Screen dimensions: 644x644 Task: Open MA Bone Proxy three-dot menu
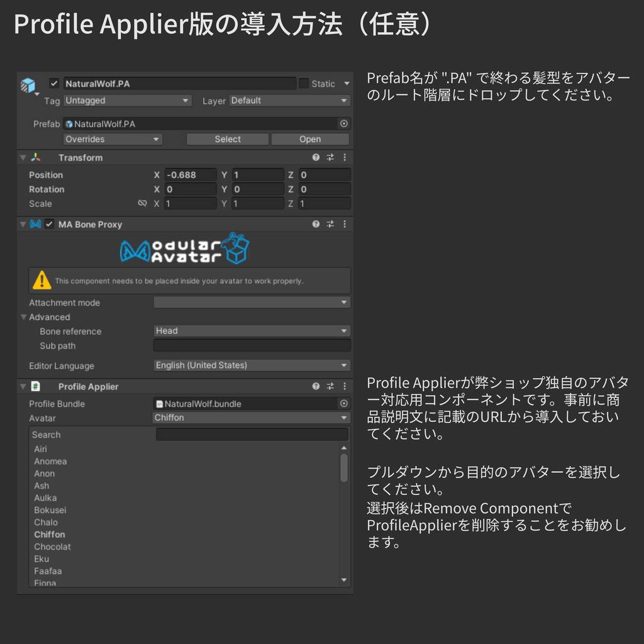tap(345, 224)
